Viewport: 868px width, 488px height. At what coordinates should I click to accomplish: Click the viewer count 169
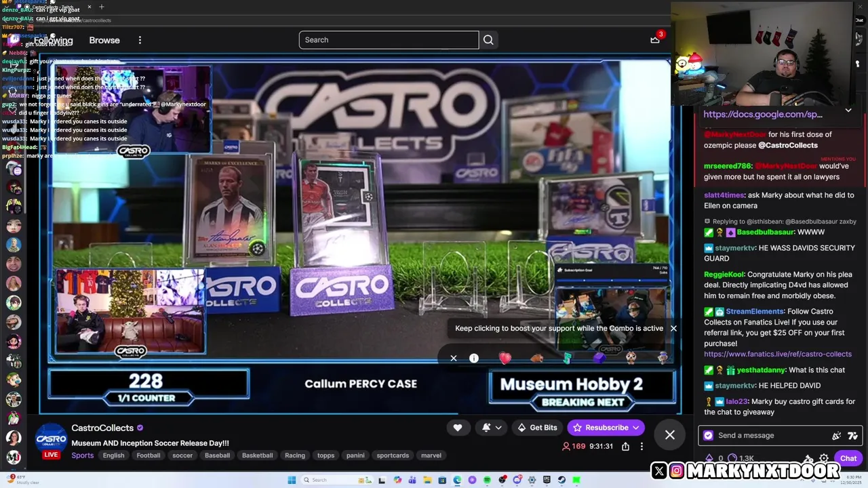[574, 447]
